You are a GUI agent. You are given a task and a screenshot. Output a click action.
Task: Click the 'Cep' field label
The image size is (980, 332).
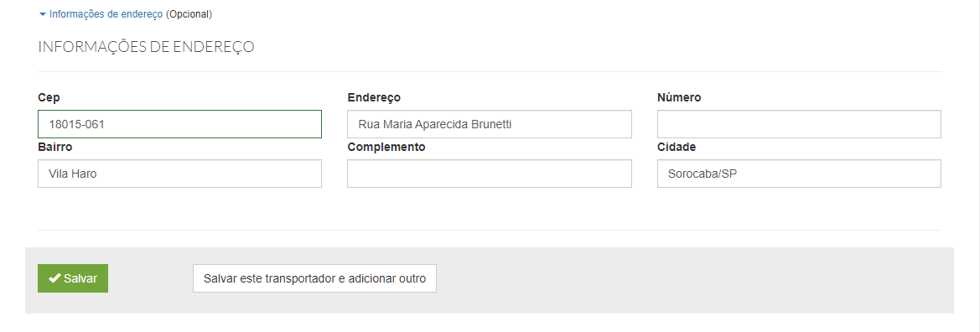49,97
